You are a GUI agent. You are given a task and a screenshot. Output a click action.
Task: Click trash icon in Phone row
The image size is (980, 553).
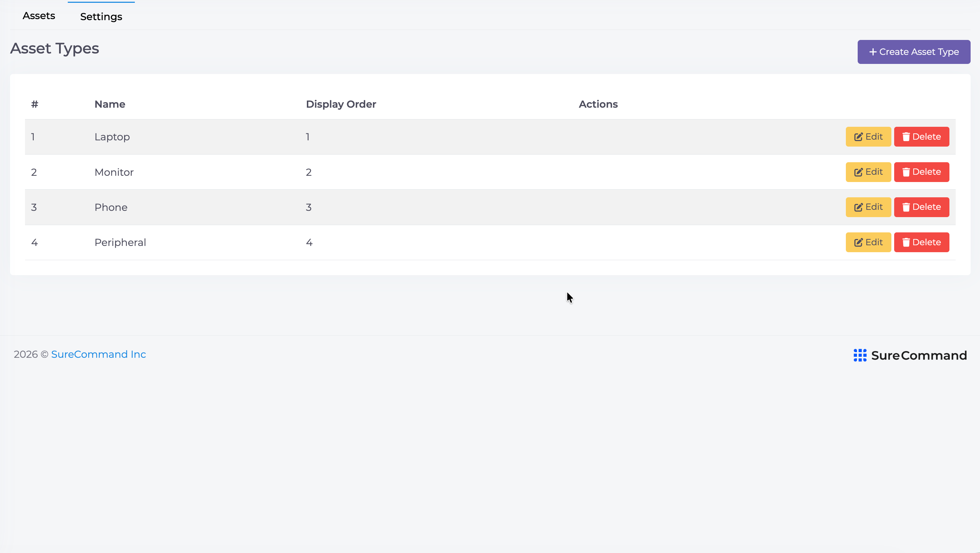(906, 207)
